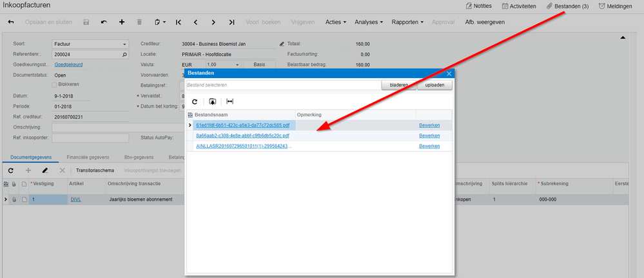Open the Analyses dropdown menu

pyautogui.click(x=369, y=22)
